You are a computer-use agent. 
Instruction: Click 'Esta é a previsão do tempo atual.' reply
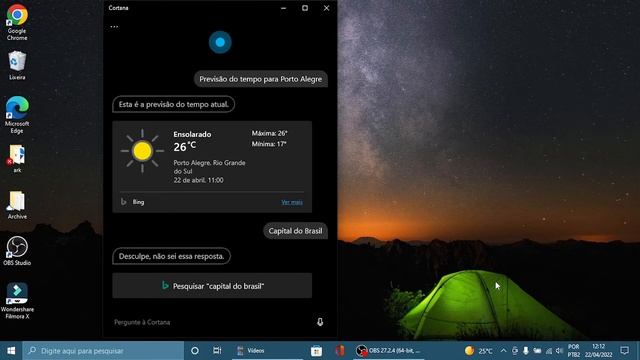173,104
